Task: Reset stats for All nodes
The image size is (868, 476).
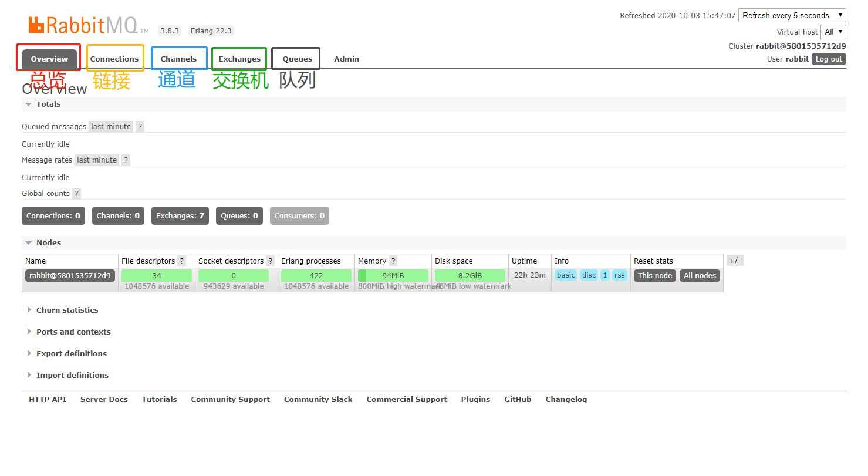Action: pos(700,276)
